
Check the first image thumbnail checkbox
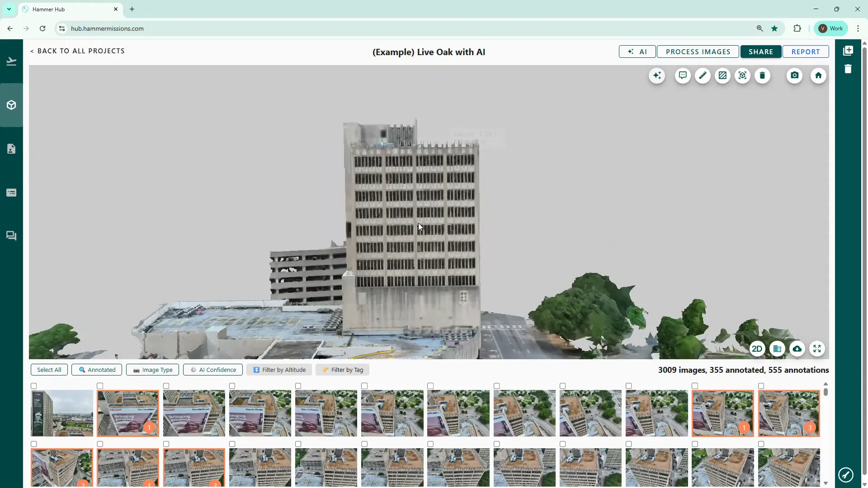coord(34,386)
